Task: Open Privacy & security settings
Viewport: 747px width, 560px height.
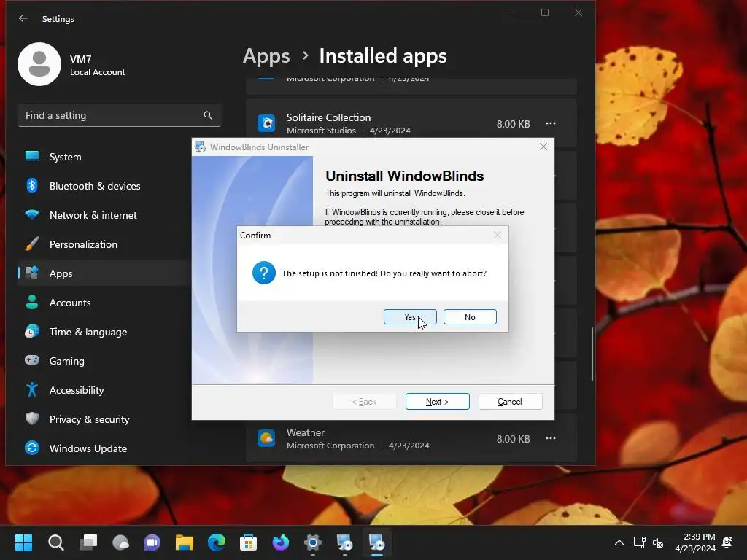Action: coord(104,419)
